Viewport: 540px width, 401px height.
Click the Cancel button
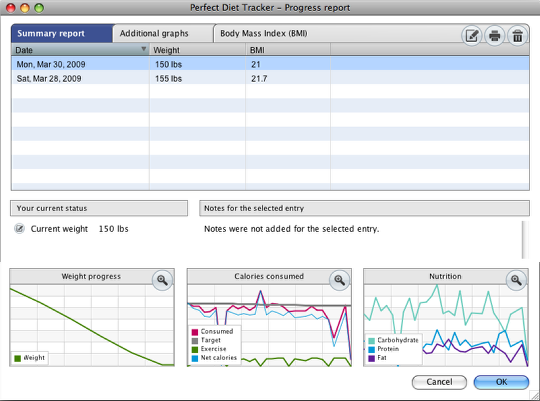point(439,382)
